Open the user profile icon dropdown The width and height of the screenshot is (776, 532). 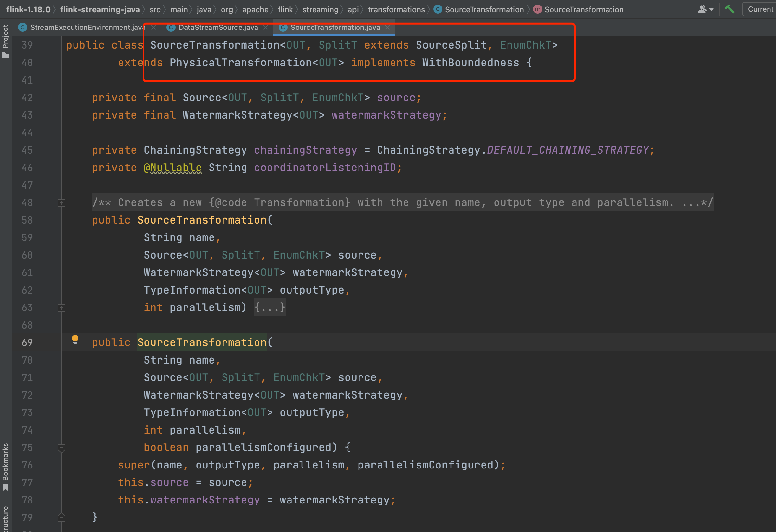[705, 9]
